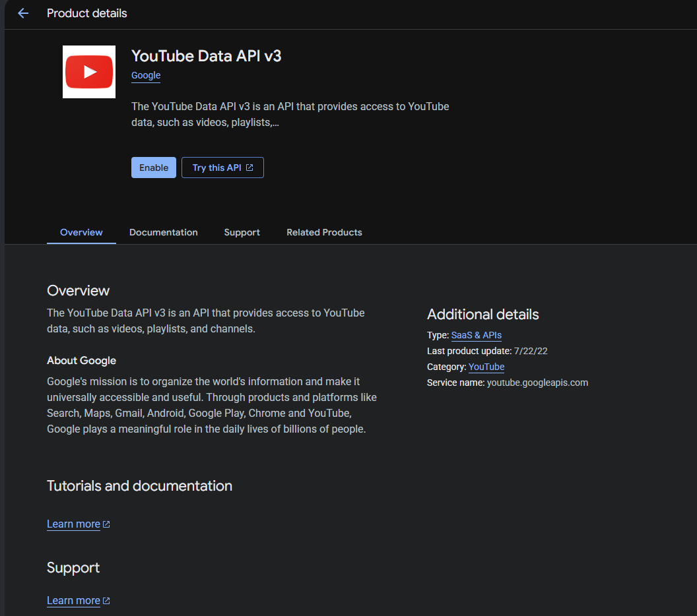Click external-link icon in Try this API
This screenshot has width=697, height=616.
coord(249,168)
